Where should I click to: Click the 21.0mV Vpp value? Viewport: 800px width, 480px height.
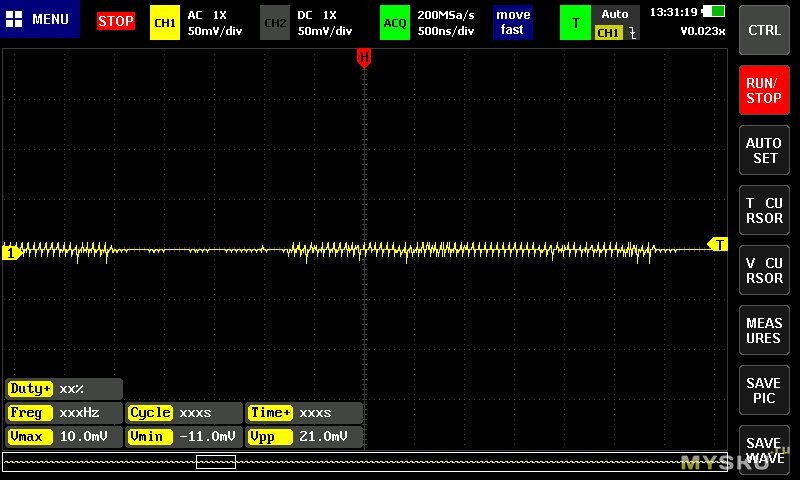pos(323,437)
